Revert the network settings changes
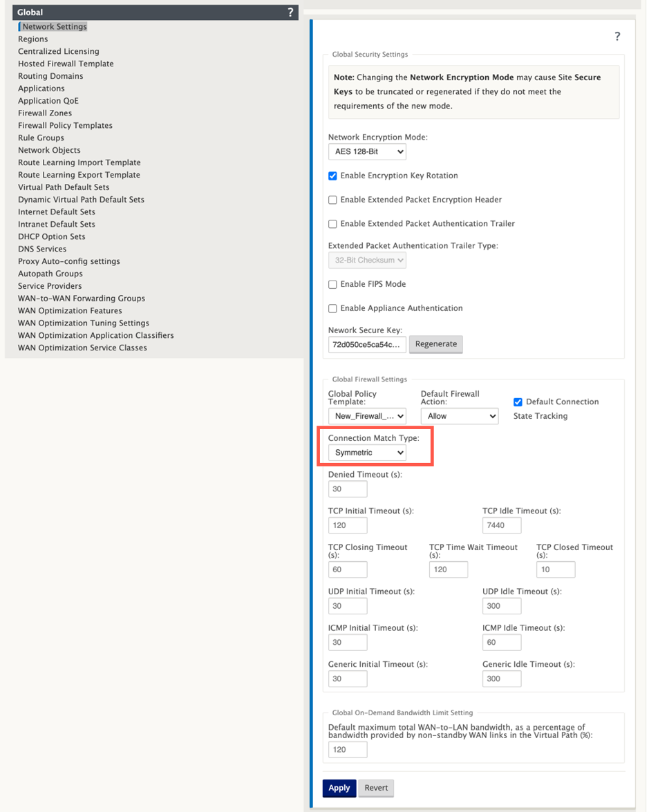 pos(376,789)
